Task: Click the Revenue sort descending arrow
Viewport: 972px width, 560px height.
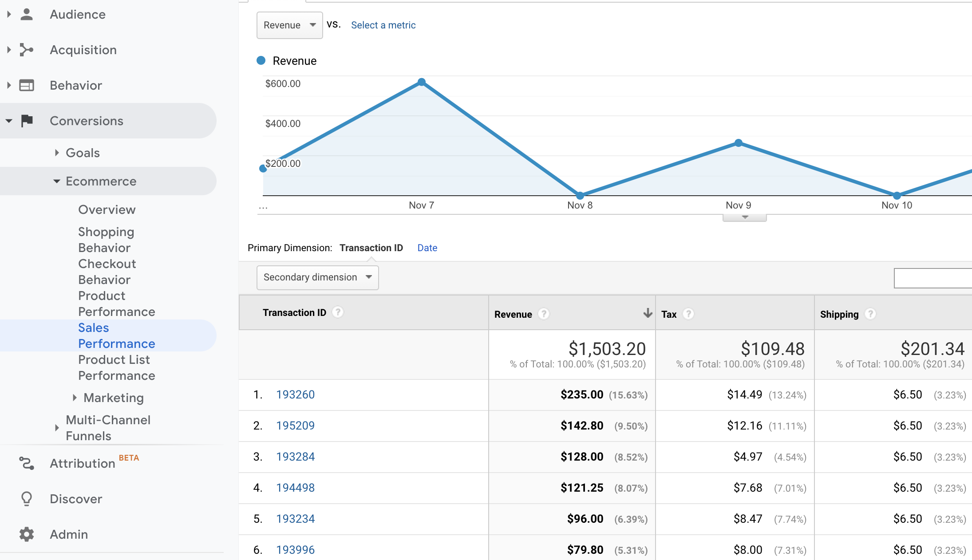Action: coord(648,313)
